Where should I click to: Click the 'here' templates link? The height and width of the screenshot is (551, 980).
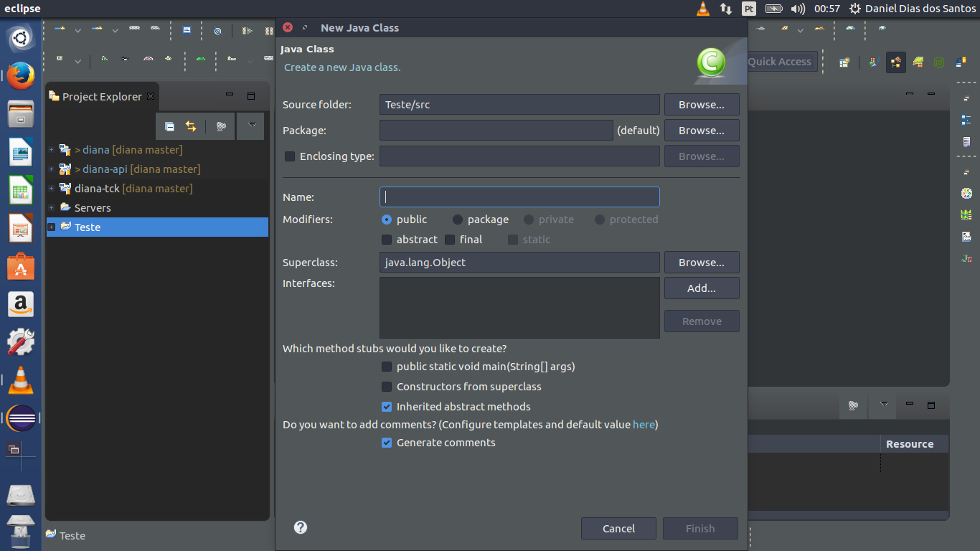click(644, 425)
